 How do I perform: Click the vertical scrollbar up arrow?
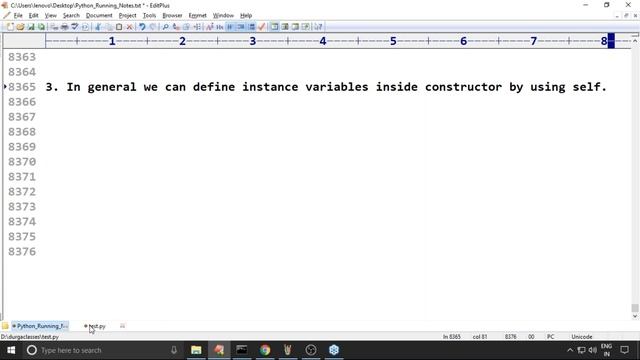pos(635,41)
